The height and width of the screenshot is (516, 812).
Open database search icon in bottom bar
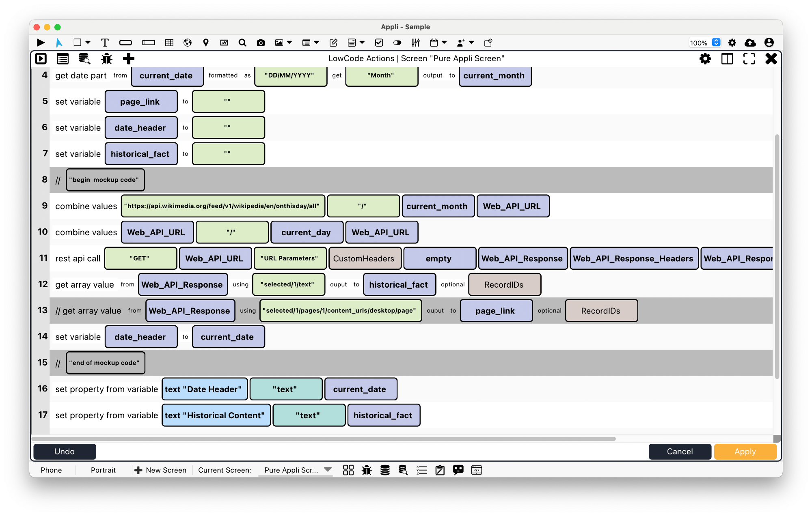[x=403, y=470]
